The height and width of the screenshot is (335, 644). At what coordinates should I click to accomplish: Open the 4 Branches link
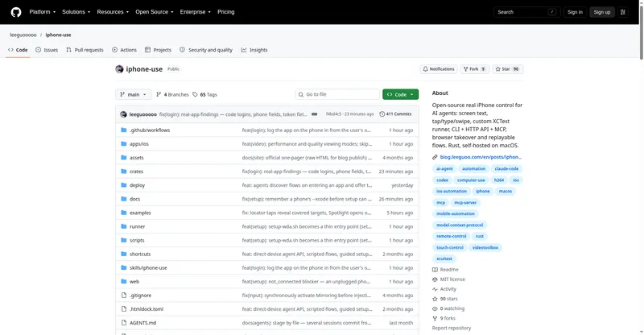click(172, 94)
